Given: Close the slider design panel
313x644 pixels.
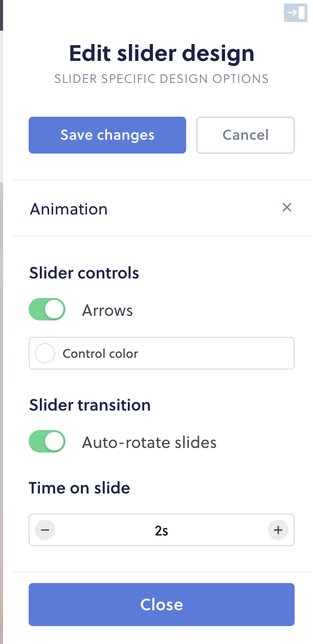Looking at the screenshot, I should coord(162,605).
